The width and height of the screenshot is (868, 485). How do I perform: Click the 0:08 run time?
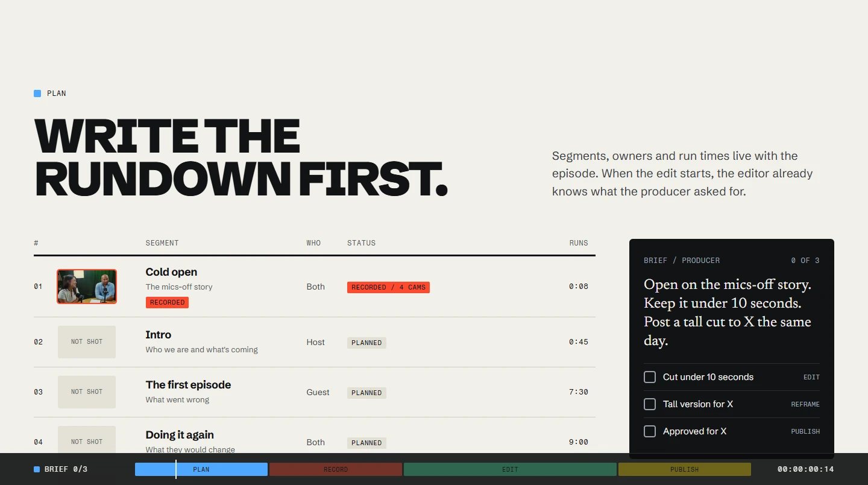[x=579, y=287]
